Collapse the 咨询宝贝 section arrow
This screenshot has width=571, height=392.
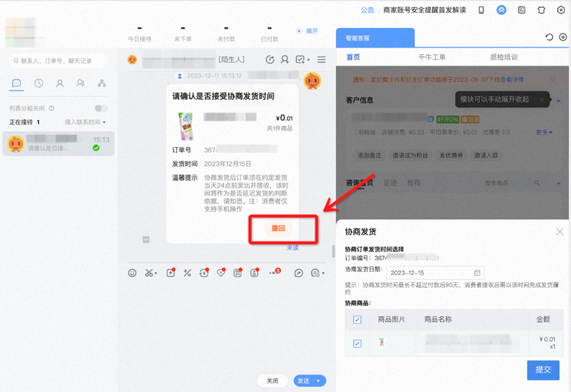pyautogui.click(x=559, y=183)
